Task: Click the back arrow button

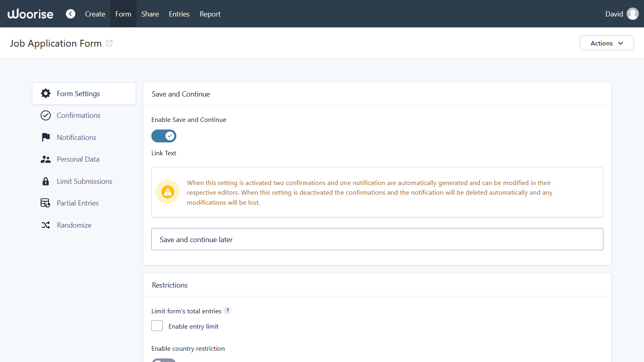Action: 70,14
